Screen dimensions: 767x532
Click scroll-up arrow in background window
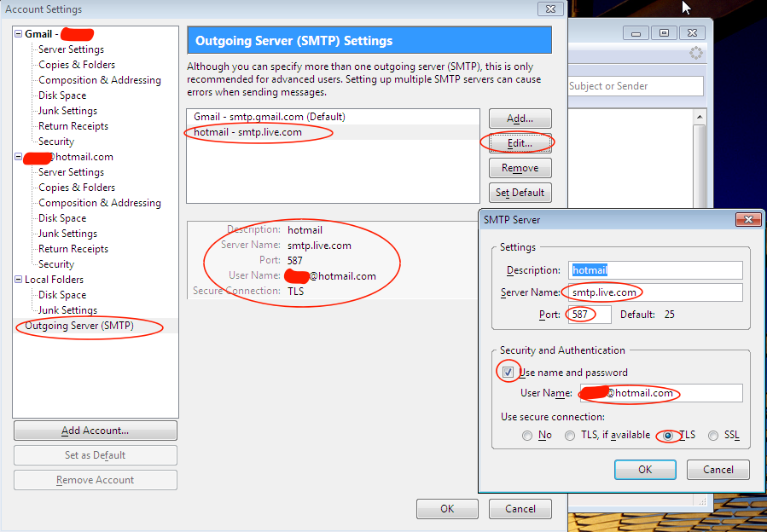pyautogui.click(x=699, y=118)
